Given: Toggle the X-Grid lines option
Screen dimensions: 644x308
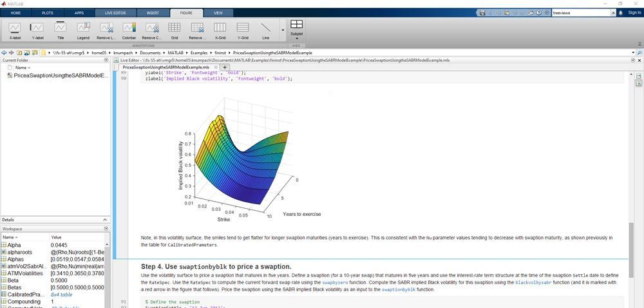Looking at the screenshot, I should 220,30.
